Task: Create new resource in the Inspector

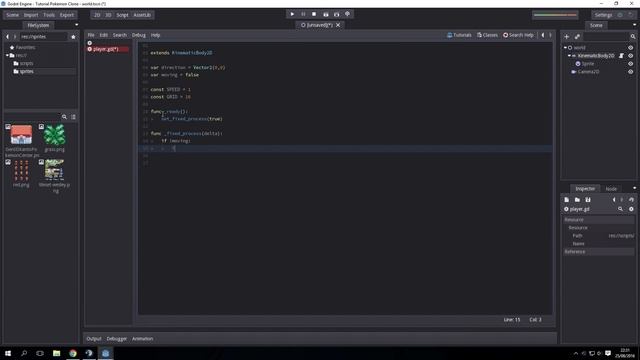Action: (x=567, y=200)
